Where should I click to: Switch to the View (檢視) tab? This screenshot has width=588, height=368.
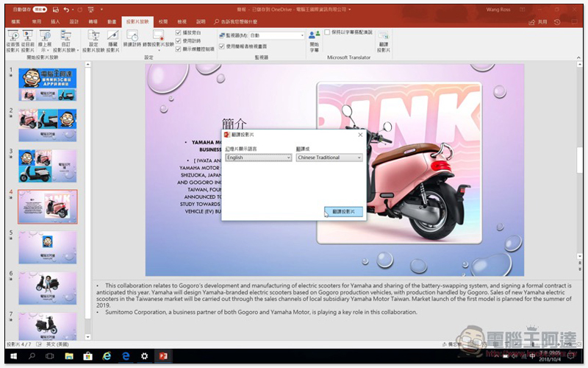point(182,22)
